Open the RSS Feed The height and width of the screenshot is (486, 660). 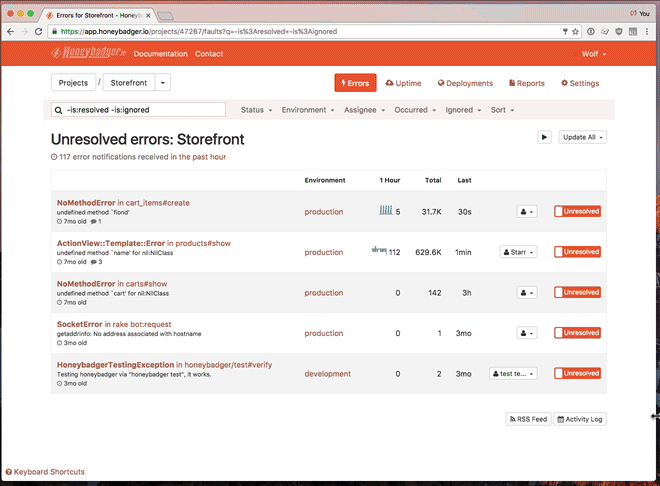(x=527, y=419)
